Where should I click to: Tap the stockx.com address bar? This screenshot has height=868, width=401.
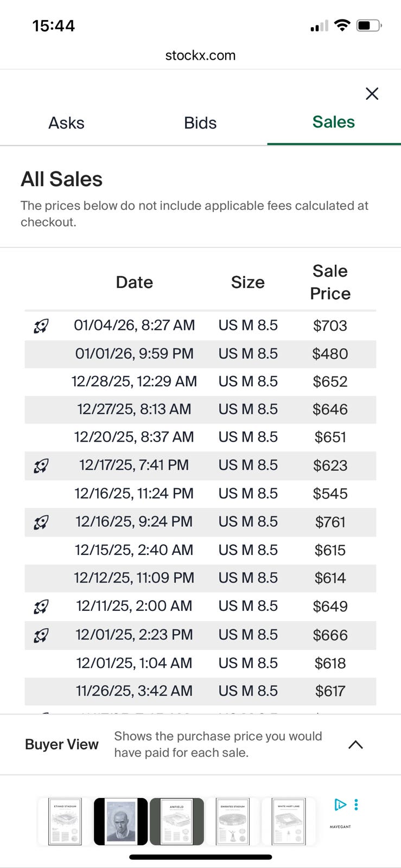click(200, 55)
